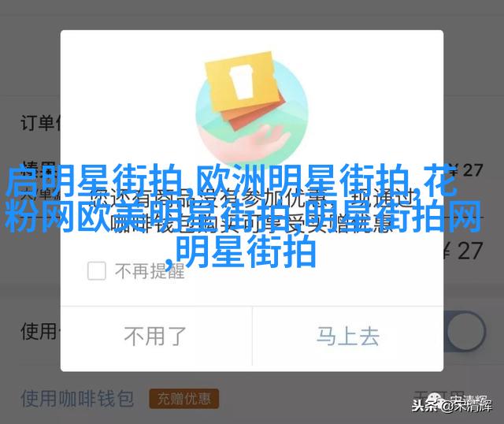The height and width of the screenshot is (424, 504).
Task: Tap the 头条 watermark logo
Action: click(424, 405)
